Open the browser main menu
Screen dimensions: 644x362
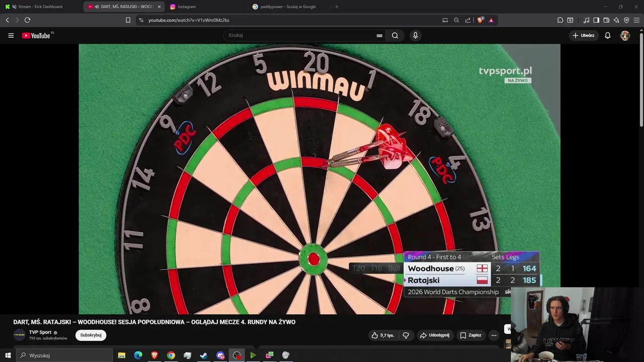point(636,20)
